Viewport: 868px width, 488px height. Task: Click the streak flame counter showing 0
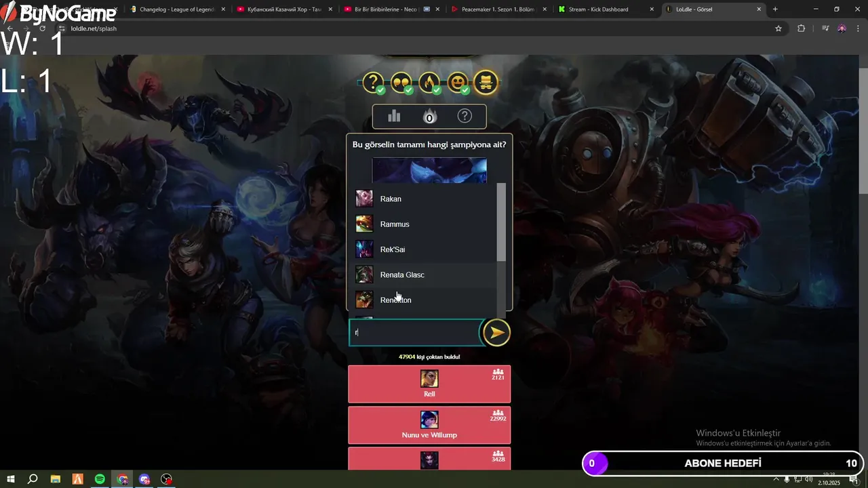[429, 117]
